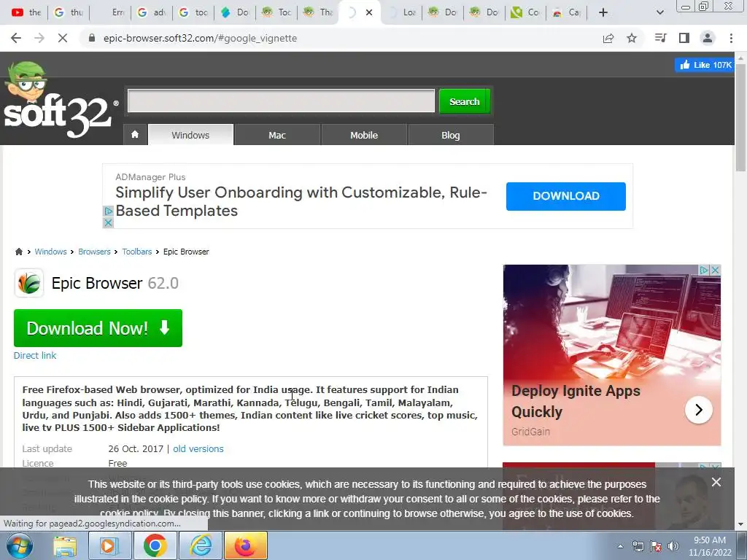The width and height of the screenshot is (747, 560).
Task: Select the Windows navigation tab
Action: [190, 135]
